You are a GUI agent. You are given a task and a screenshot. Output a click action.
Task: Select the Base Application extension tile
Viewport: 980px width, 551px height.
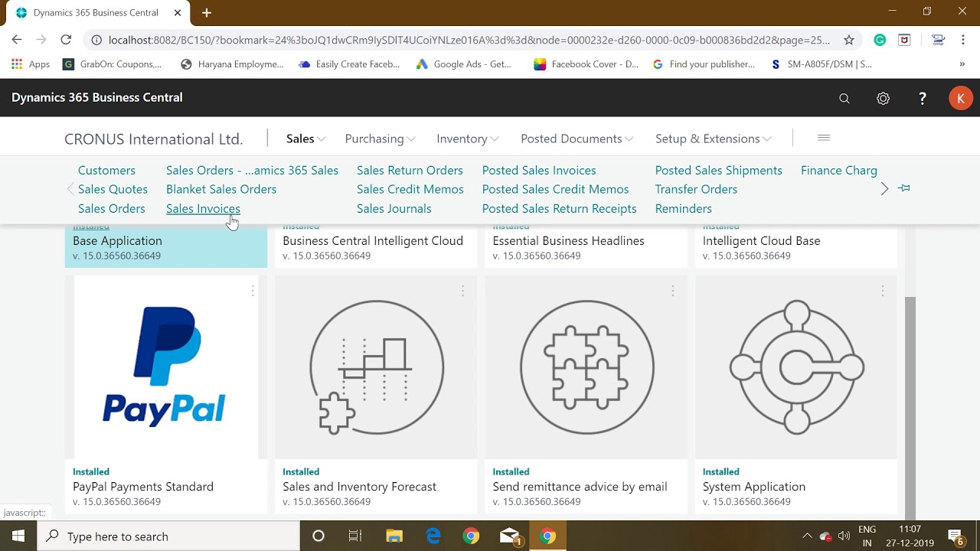166,246
